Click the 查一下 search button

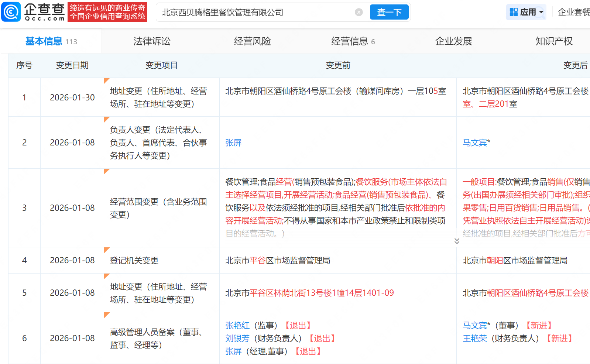click(x=389, y=12)
